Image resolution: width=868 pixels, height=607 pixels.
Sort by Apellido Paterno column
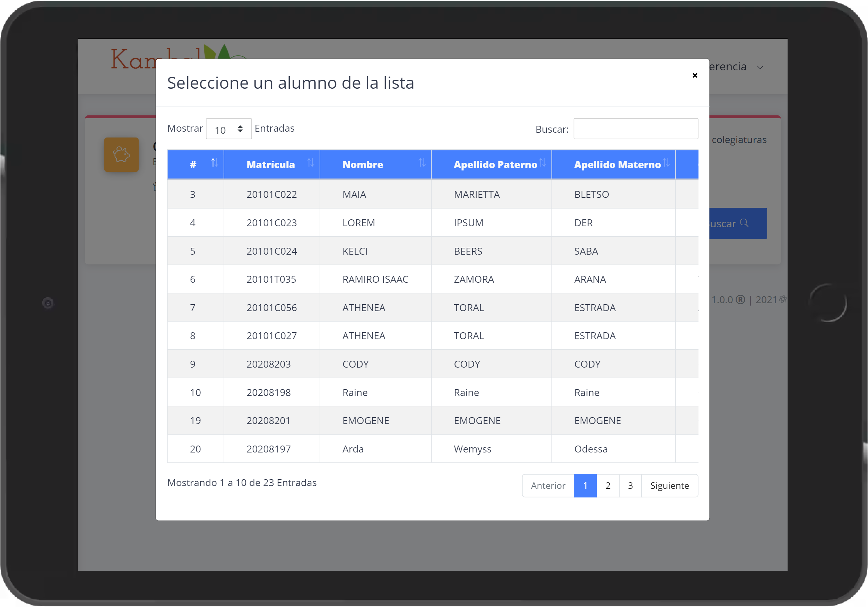[x=491, y=165]
